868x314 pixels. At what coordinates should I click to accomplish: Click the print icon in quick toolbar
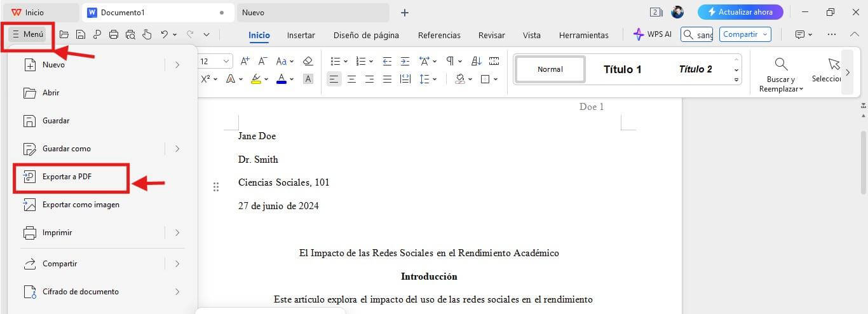pos(114,34)
